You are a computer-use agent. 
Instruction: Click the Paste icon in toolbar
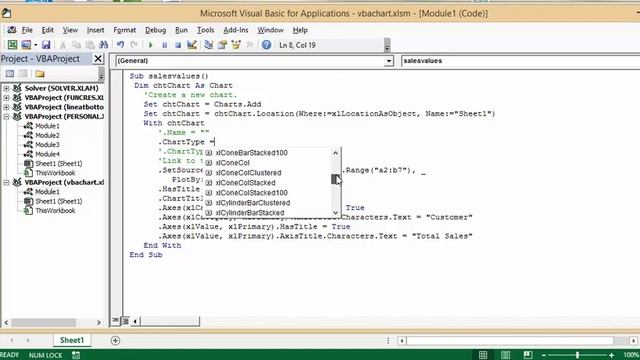click(90, 45)
